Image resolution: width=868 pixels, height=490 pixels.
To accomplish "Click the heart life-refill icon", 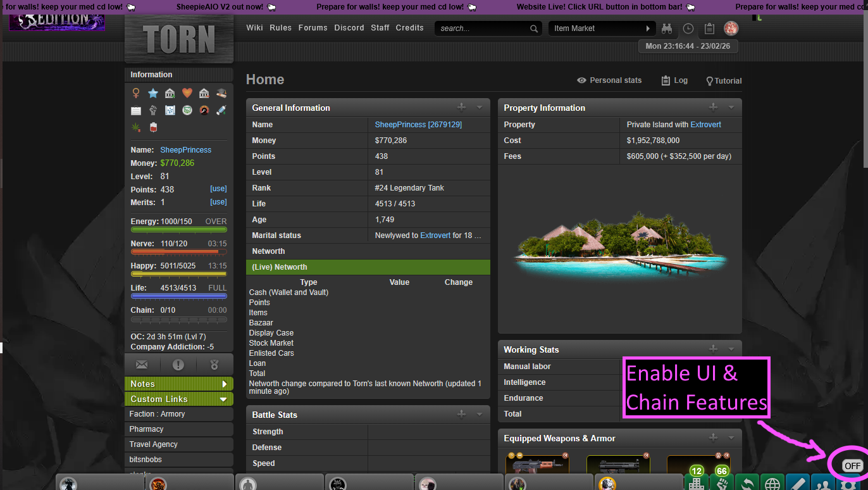I will (187, 92).
